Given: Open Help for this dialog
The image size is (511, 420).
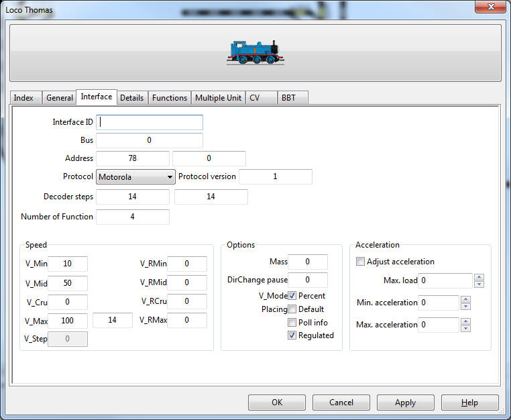Looking at the screenshot, I should (x=470, y=403).
